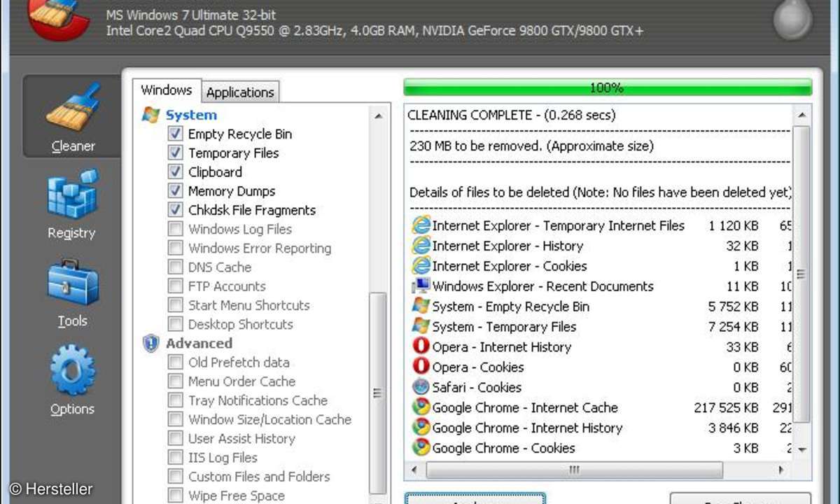Screen dimensions: 840x504
Task: Select the Google Chrome icon for Internet Cache
Action: tap(421, 407)
